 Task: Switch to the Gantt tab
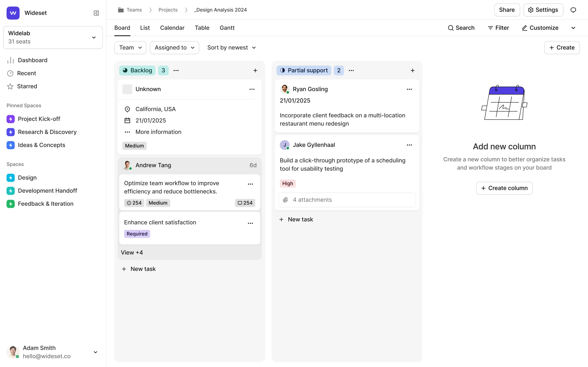coord(227,28)
